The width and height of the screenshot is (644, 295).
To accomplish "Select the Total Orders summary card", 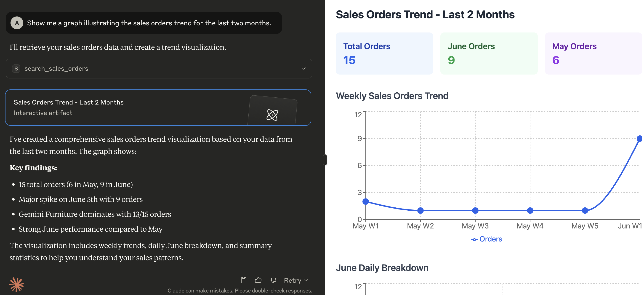I will pyautogui.click(x=384, y=53).
